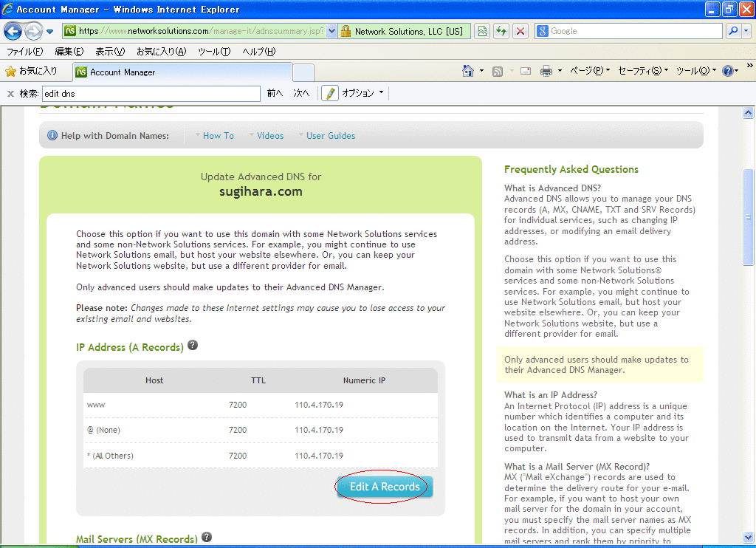Click help icon next to Mail Servers (MX Records)

point(207,537)
